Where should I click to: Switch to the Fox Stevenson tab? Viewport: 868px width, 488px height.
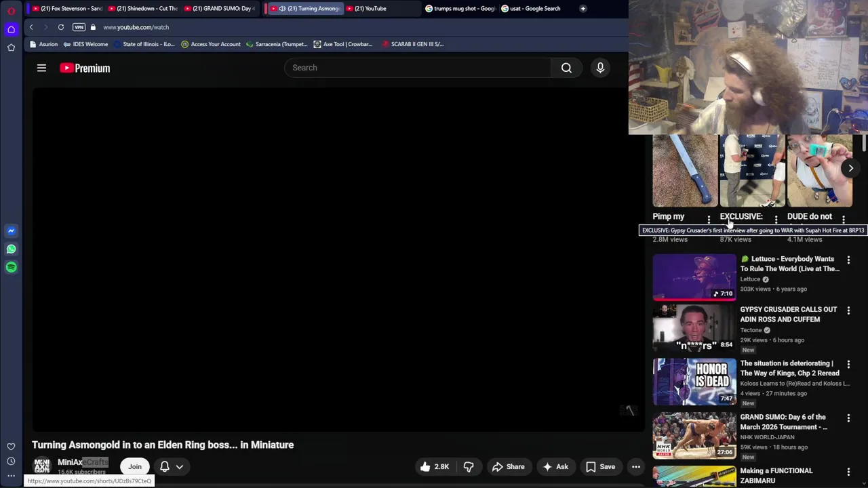[67, 8]
